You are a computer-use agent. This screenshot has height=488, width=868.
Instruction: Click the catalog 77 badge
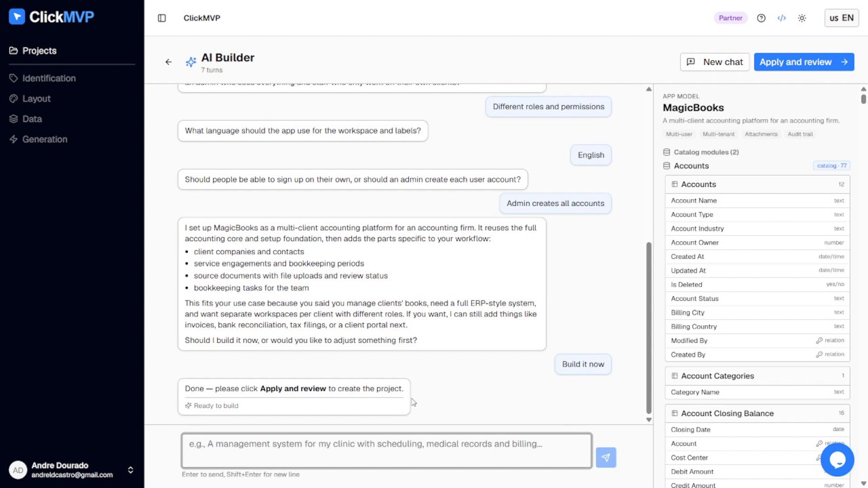(x=831, y=166)
